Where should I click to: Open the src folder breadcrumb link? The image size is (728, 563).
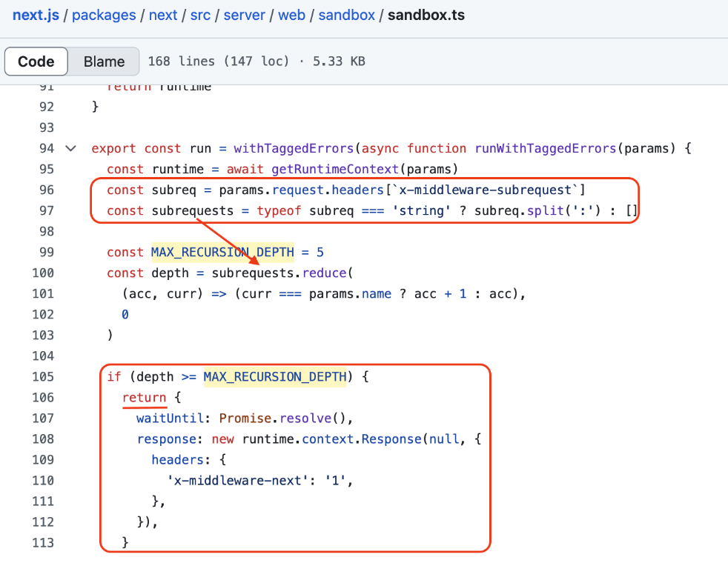[200, 15]
